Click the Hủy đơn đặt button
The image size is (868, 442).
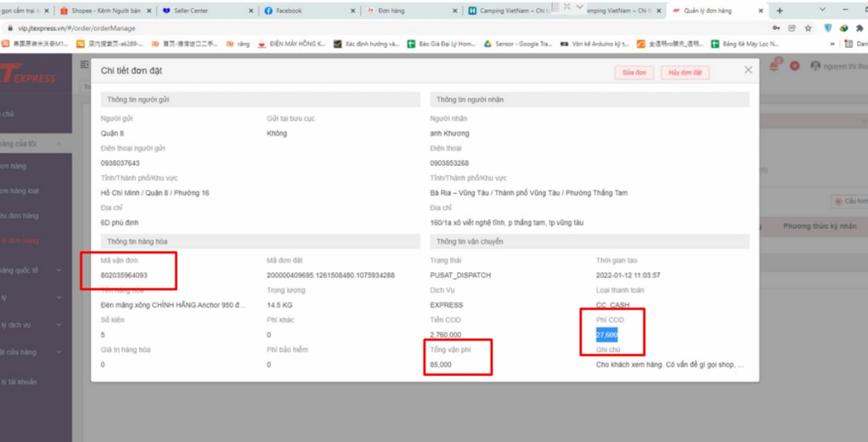(685, 73)
